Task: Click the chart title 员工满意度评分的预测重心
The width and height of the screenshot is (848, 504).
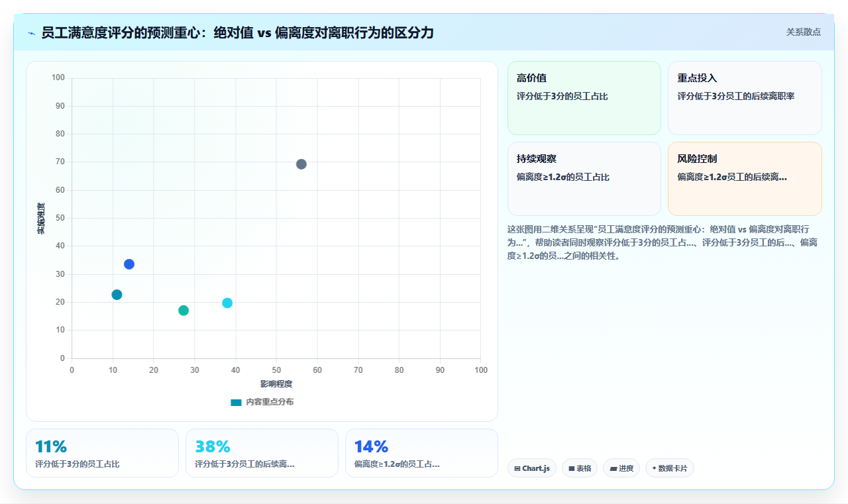Action: point(237,32)
